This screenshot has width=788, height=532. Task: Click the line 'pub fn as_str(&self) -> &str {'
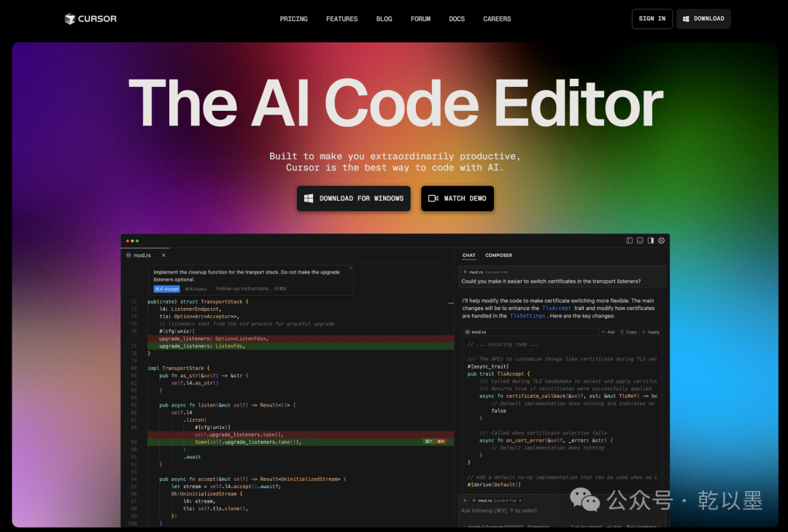[x=204, y=376]
